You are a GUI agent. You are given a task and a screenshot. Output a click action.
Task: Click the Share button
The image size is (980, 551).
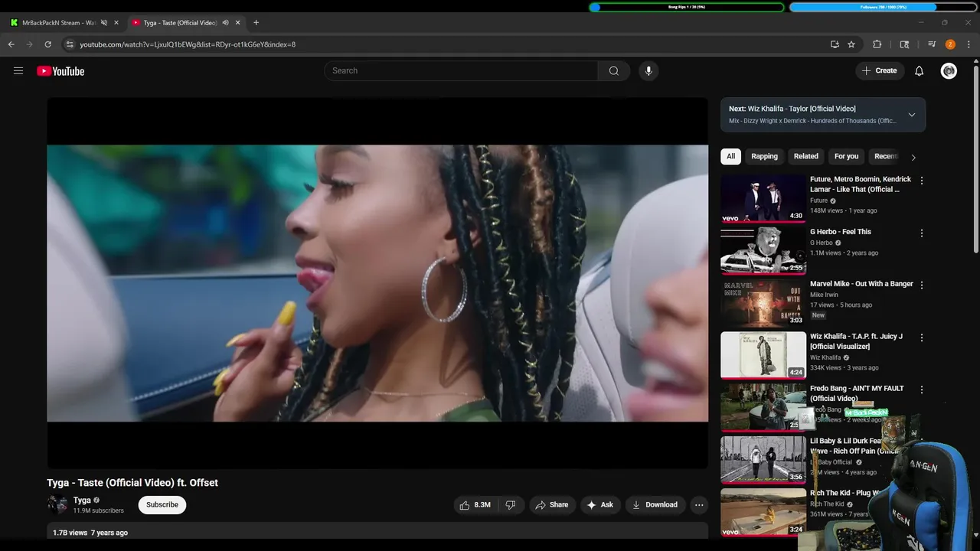click(551, 505)
